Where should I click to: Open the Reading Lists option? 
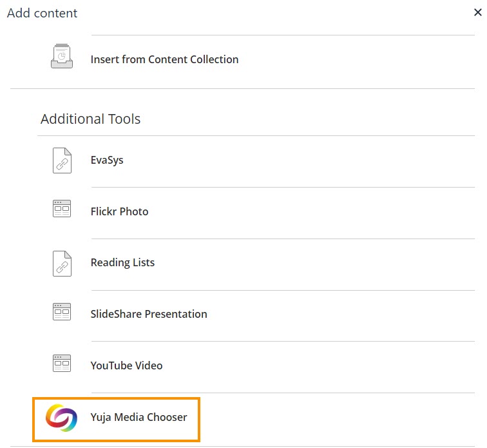122,263
